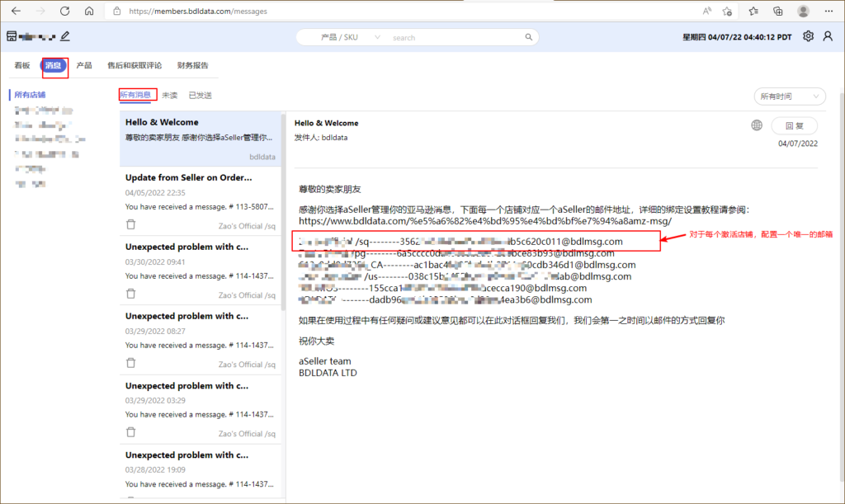This screenshot has width=845, height=504.
Task: Click the globe translate icon in the message
Action: (x=757, y=125)
